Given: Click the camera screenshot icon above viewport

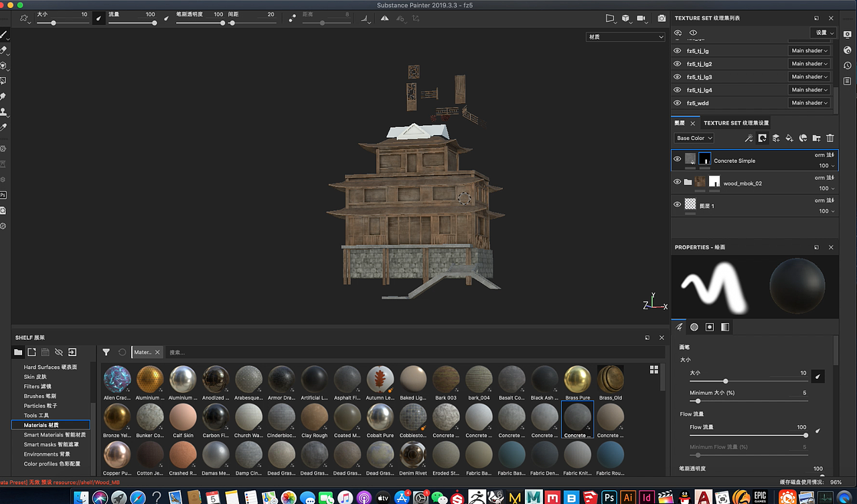Looking at the screenshot, I should [661, 19].
